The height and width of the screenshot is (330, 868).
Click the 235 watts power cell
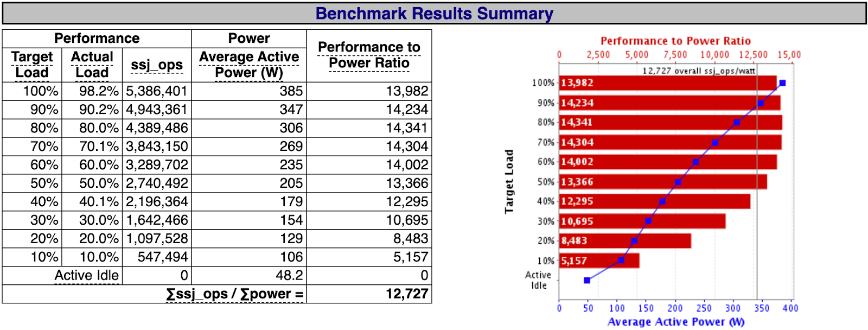click(249, 165)
